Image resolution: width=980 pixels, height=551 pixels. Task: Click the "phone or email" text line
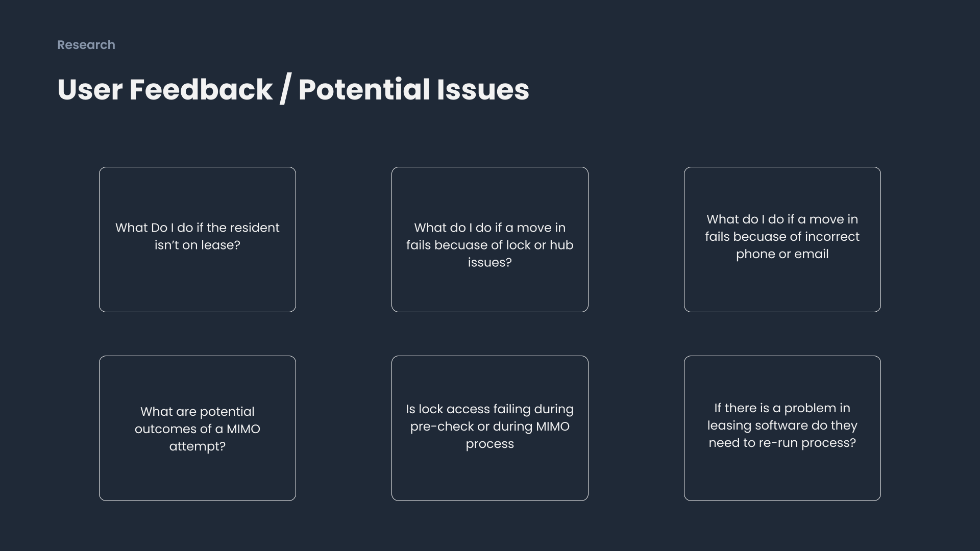tap(782, 254)
